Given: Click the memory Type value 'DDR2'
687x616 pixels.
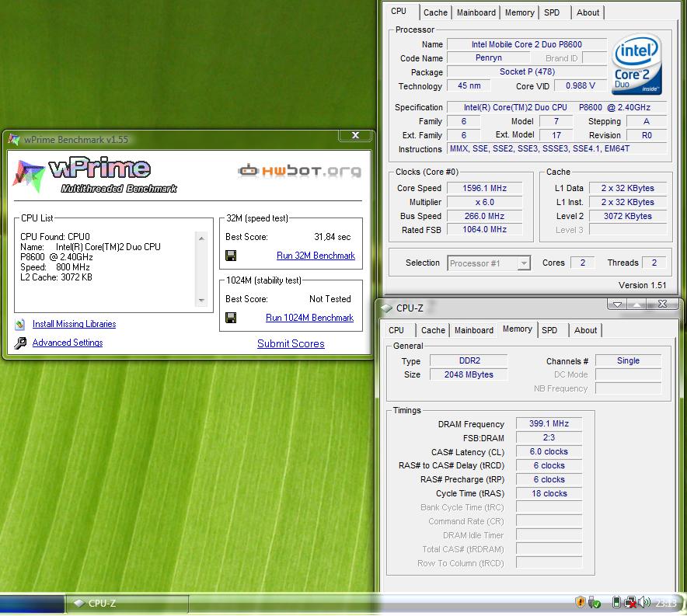Looking at the screenshot, I should click(469, 360).
